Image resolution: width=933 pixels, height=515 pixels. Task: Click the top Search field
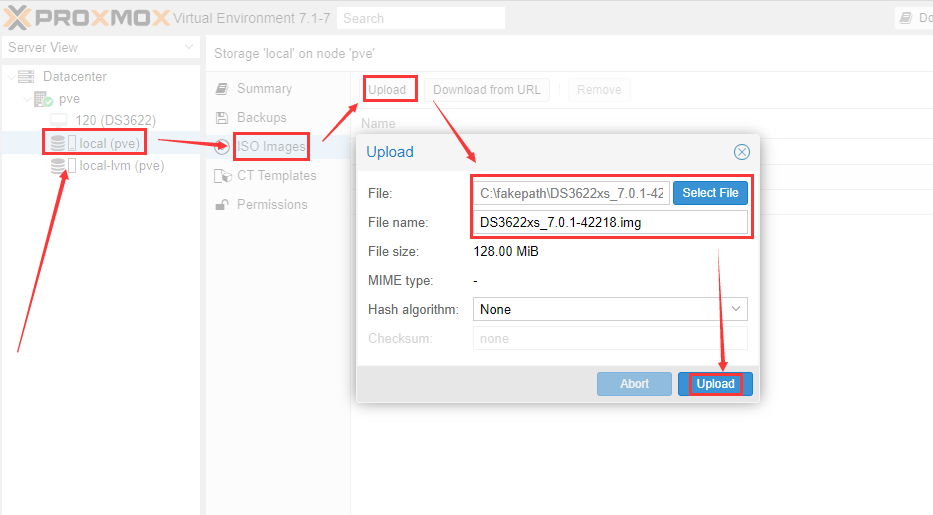421,18
